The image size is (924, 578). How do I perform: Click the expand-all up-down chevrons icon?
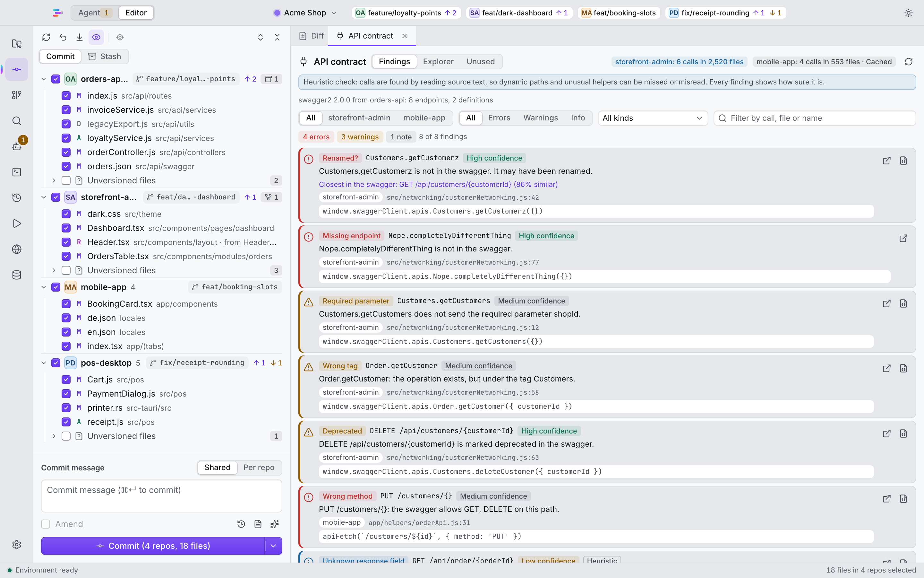pos(261,37)
